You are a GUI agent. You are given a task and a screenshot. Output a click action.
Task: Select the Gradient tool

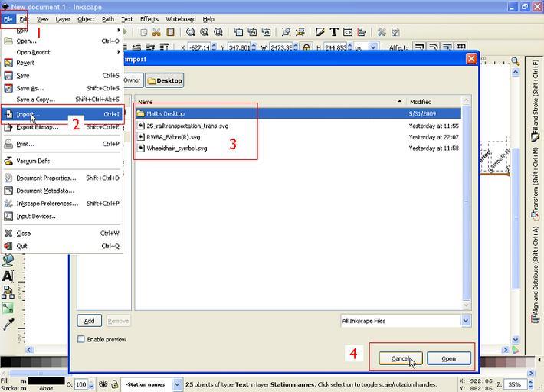[x=8, y=308]
